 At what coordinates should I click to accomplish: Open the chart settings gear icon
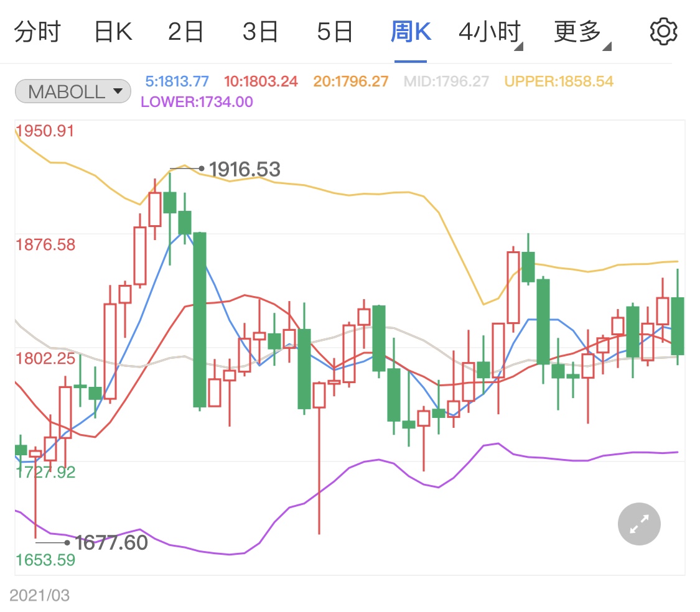coord(663,32)
